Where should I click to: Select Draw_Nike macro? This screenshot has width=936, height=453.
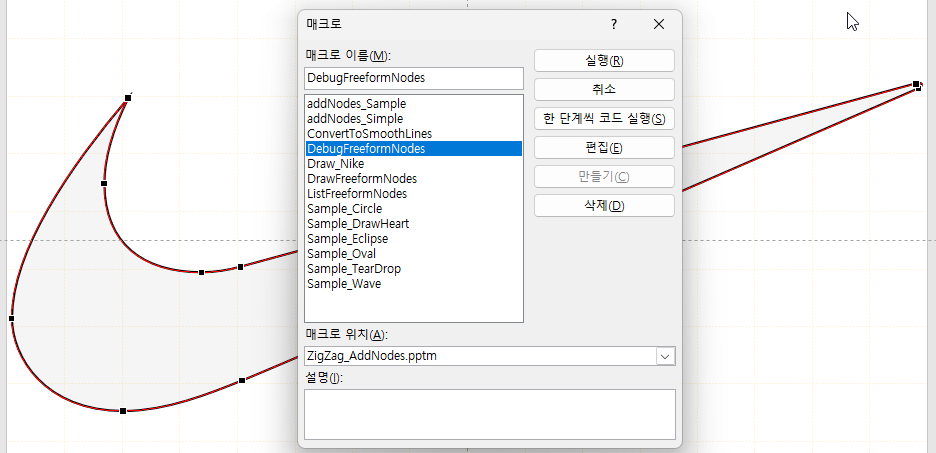tap(414, 164)
